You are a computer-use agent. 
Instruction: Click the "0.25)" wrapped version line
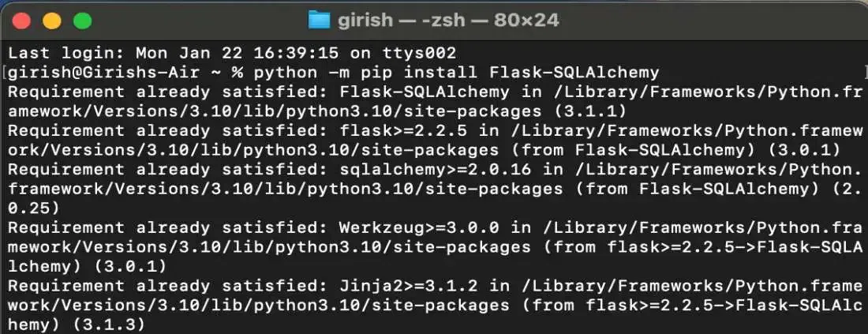pyautogui.click(x=33, y=208)
